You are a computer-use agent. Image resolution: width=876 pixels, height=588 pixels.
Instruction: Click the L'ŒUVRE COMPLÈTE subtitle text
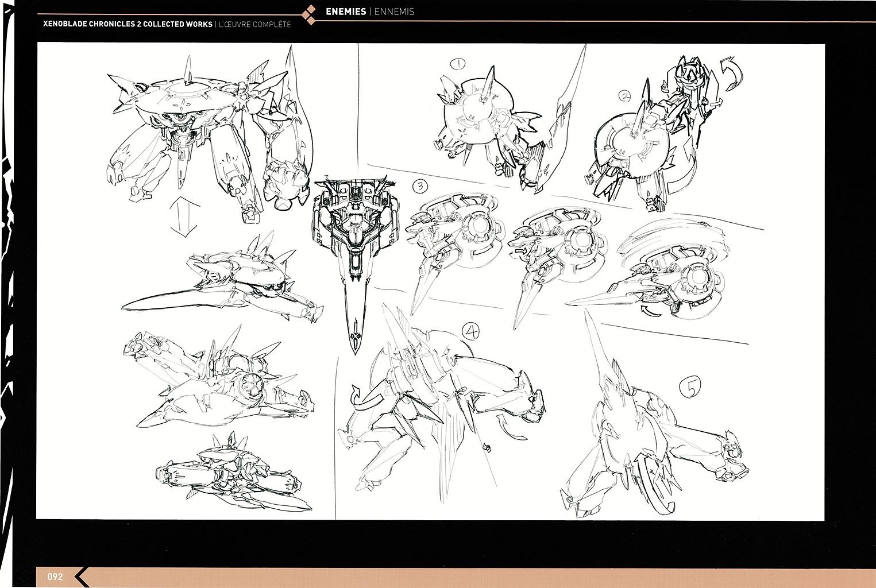coord(254,24)
